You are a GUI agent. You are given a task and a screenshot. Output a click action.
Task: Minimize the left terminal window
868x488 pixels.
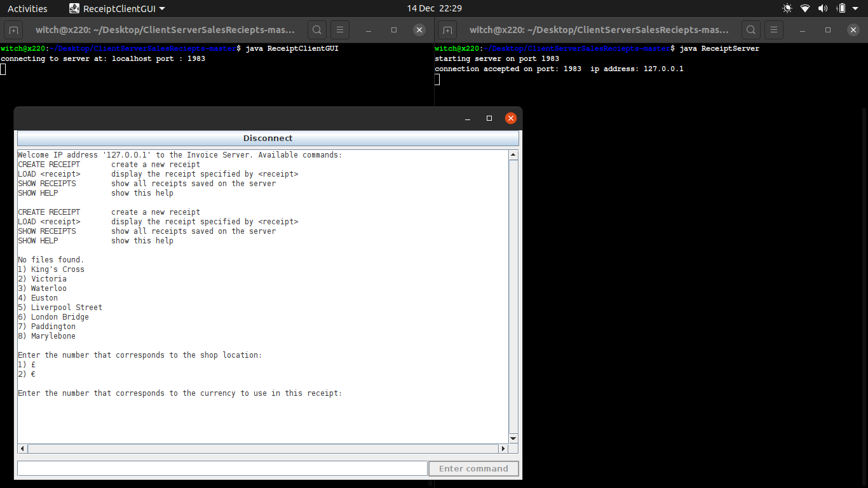[x=369, y=30]
